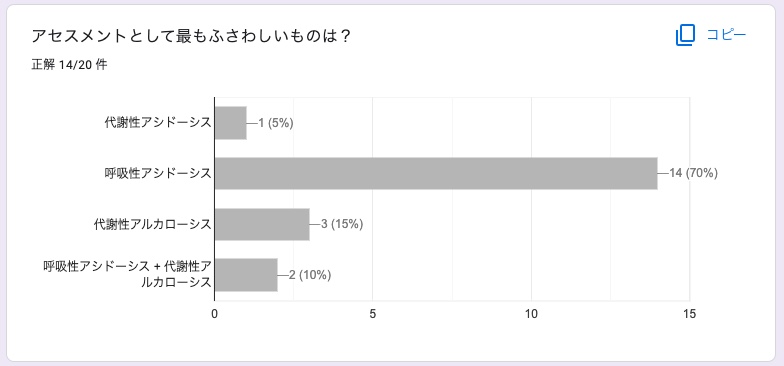The image size is (784, 366).
Task: Click the 1 (5%) data label
Action: point(276,123)
